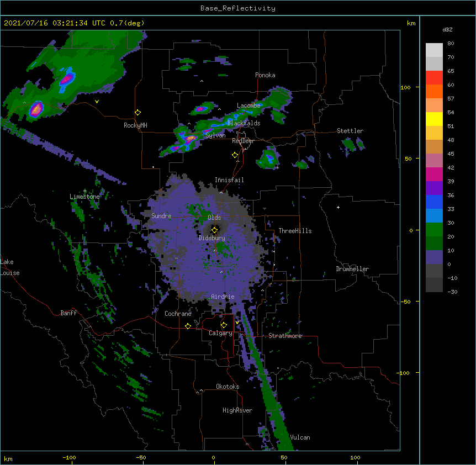Click the ThreeHills label
The width and height of the screenshot is (476, 465).
coord(295,231)
